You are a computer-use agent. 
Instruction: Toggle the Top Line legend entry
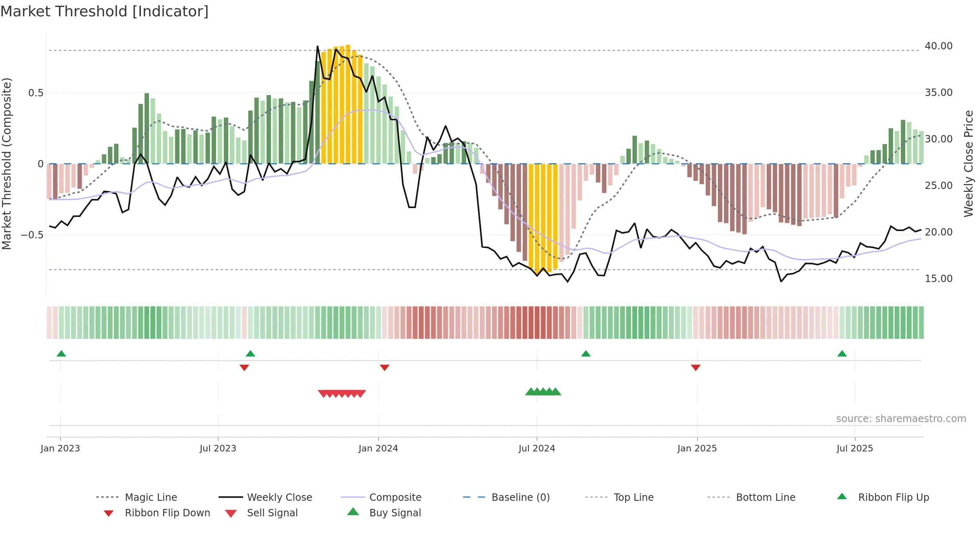point(619,497)
